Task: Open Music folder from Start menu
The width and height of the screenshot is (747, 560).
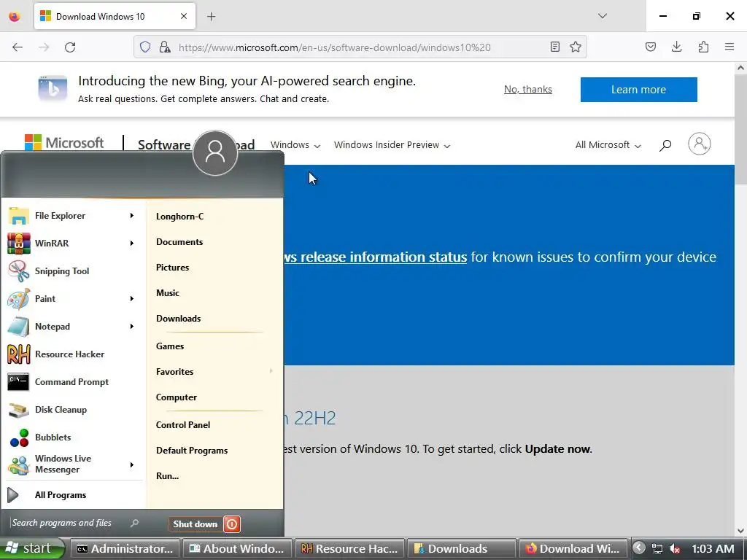Action: [x=168, y=293]
